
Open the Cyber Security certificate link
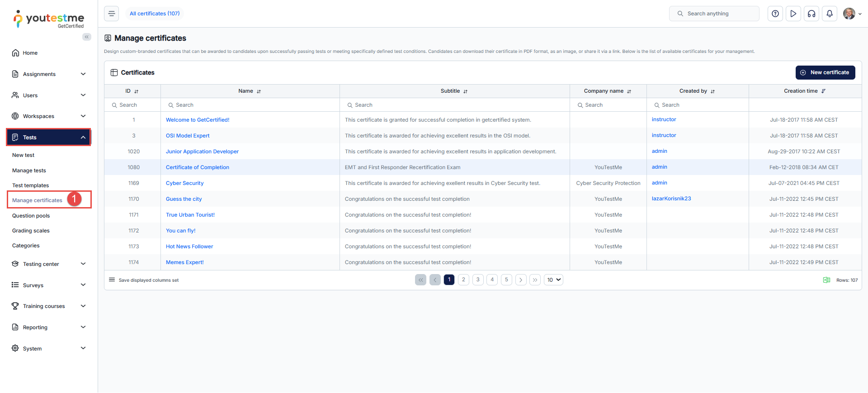pyautogui.click(x=184, y=183)
